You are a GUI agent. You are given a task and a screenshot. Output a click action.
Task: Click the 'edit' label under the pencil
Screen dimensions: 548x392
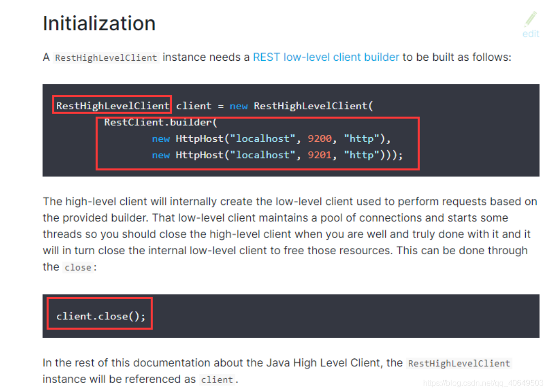pos(531,34)
